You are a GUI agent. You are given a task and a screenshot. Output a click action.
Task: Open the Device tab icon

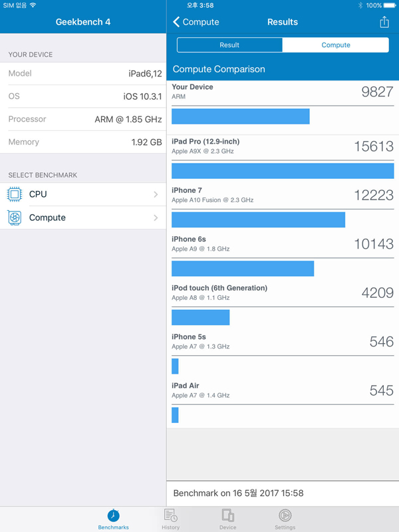[x=227, y=515]
